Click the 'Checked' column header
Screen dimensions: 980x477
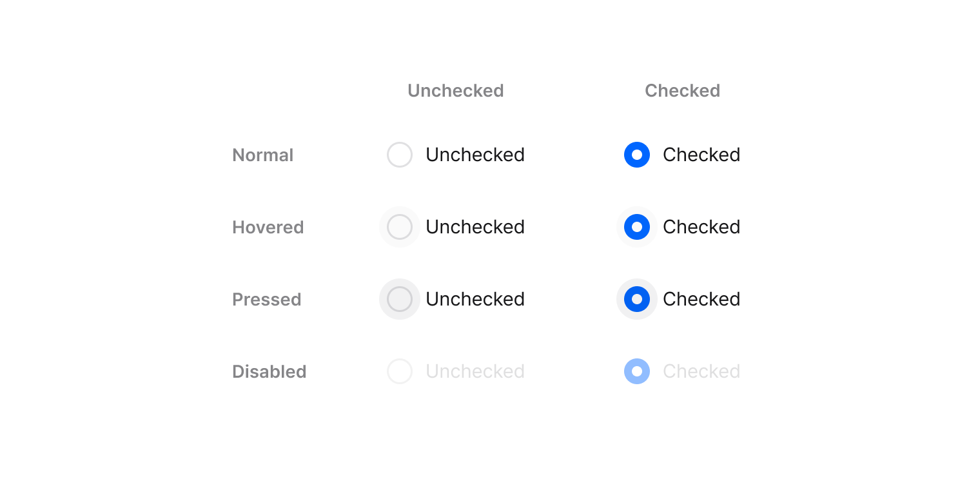point(682,91)
